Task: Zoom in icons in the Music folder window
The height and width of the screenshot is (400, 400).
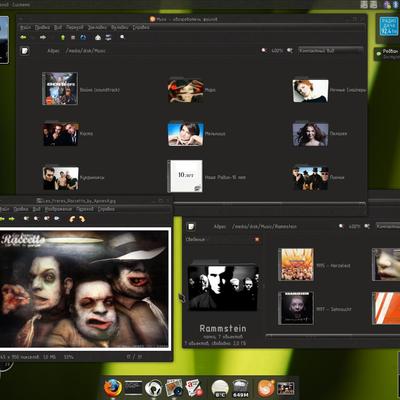Action: (x=290, y=50)
